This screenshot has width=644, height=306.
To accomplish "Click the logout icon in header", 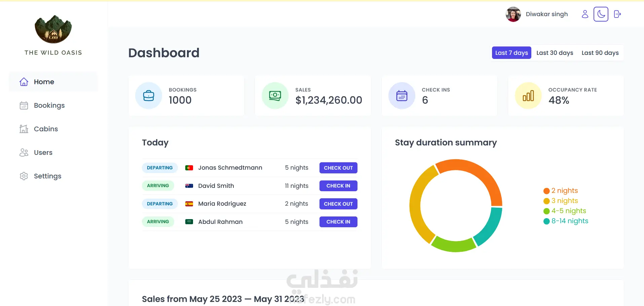I will point(617,14).
